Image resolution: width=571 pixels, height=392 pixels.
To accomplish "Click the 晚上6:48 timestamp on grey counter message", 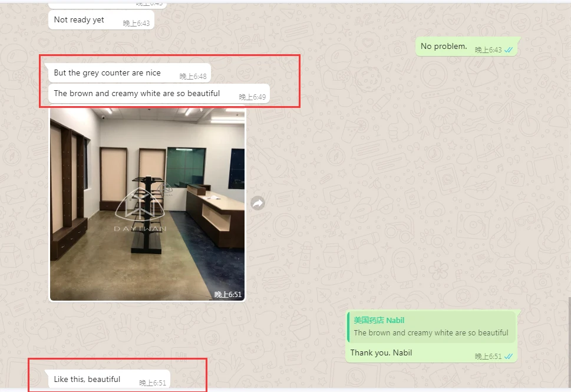I will pos(193,77).
